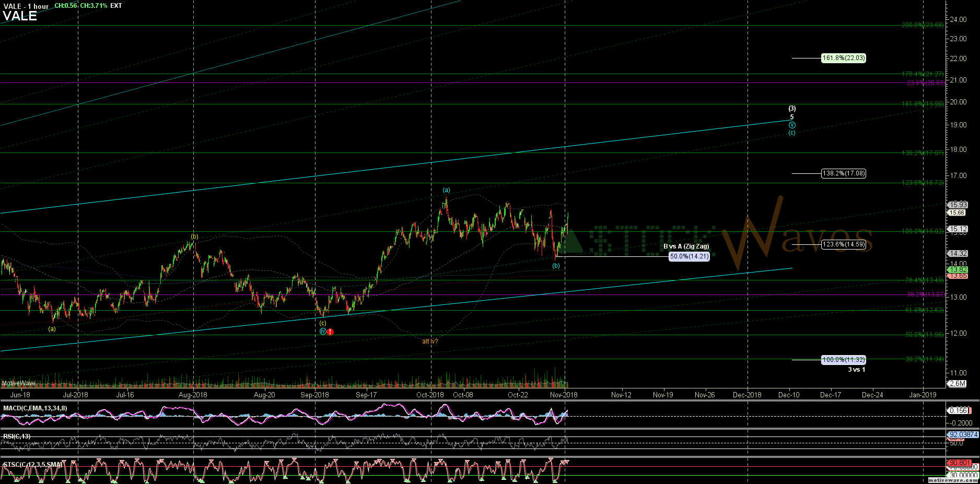This screenshot has width=980, height=484.
Task: Click the 161.8%(22.03) Fibonacci target label
Action: pyautogui.click(x=843, y=58)
